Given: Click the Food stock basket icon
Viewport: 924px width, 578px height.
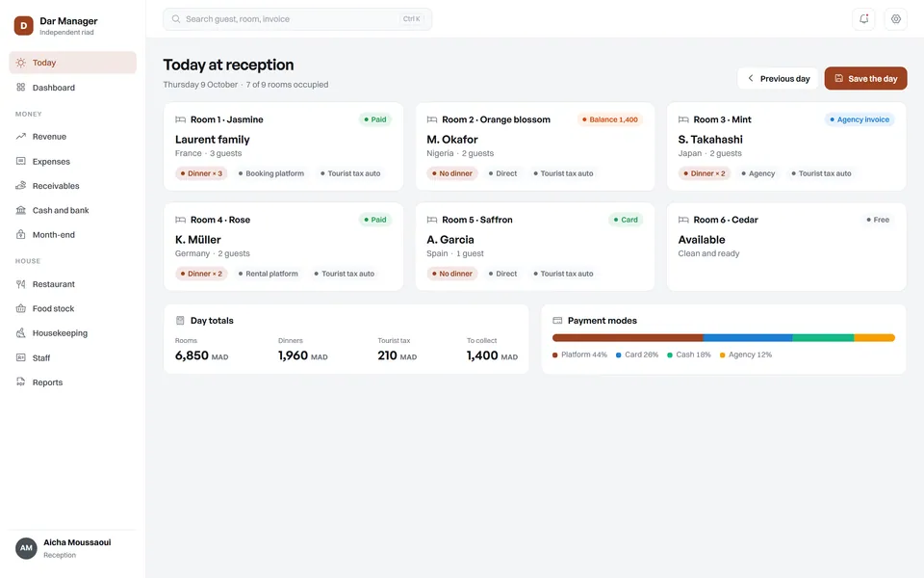Looking at the screenshot, I should pyautogui.click(x=20, y=308).
